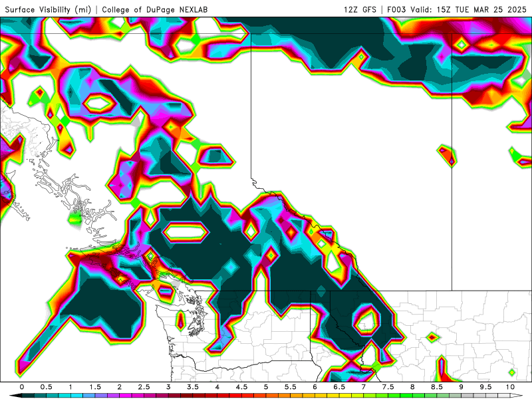
Task: Select the "2.5" label on the color scale
Action: tap(144, 387)
